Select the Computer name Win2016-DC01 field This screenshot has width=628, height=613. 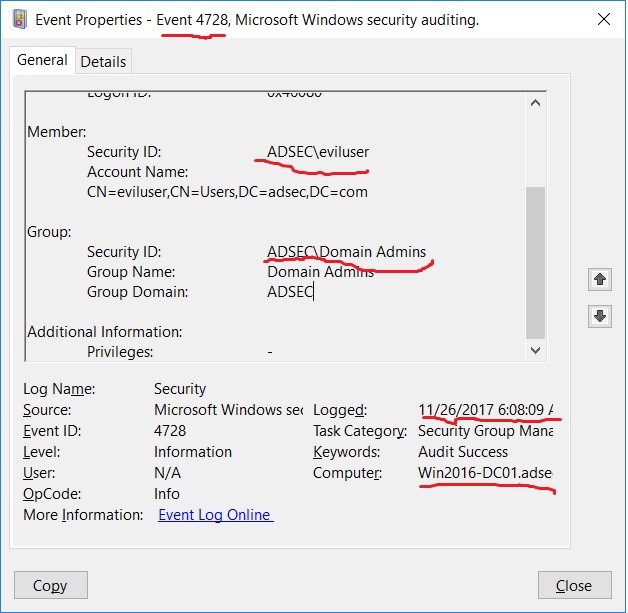point(486,472)
